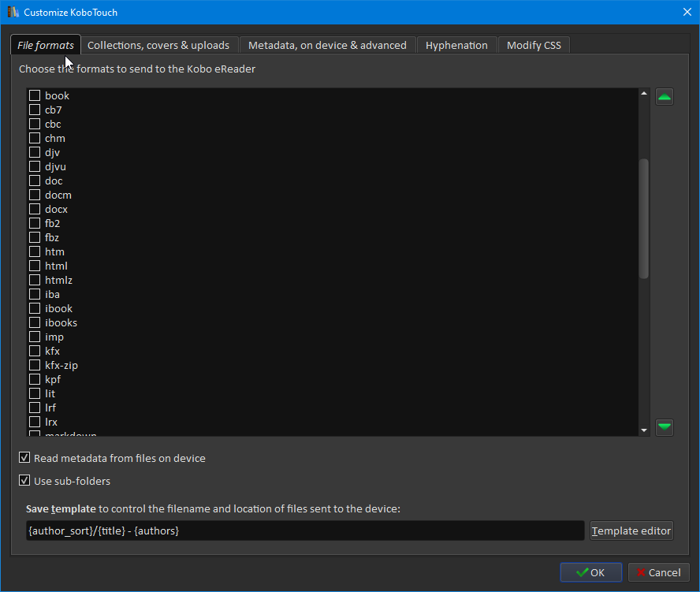Image resolution: width=700 pixels, height=592 pixels.
Task: Move selected format down with the green arrow
Action: click(x=665, y=427)
